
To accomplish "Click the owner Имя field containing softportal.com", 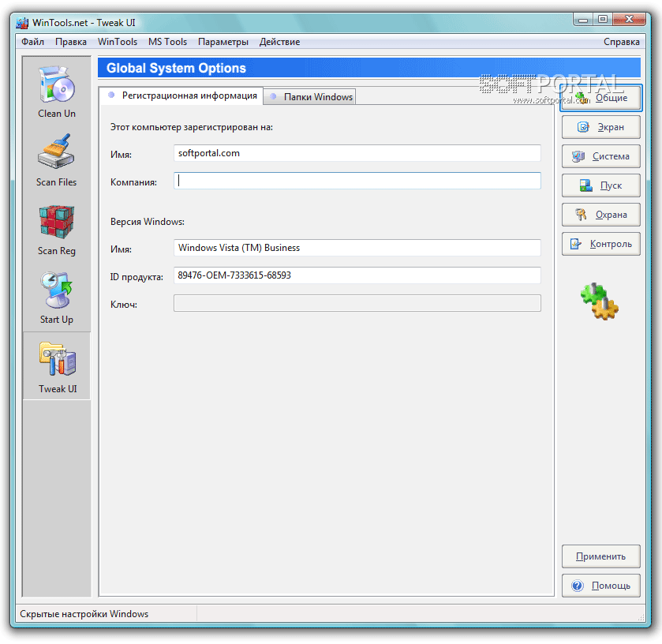I will [x=357, y=153].
